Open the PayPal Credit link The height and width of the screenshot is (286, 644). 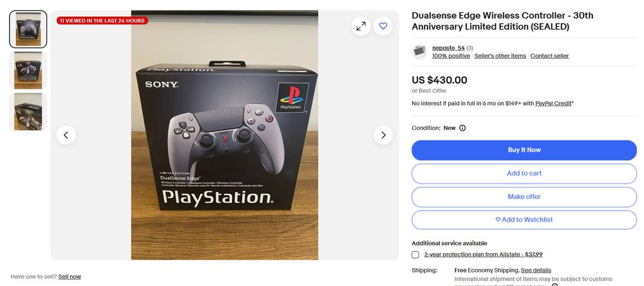tap(553, 104)
